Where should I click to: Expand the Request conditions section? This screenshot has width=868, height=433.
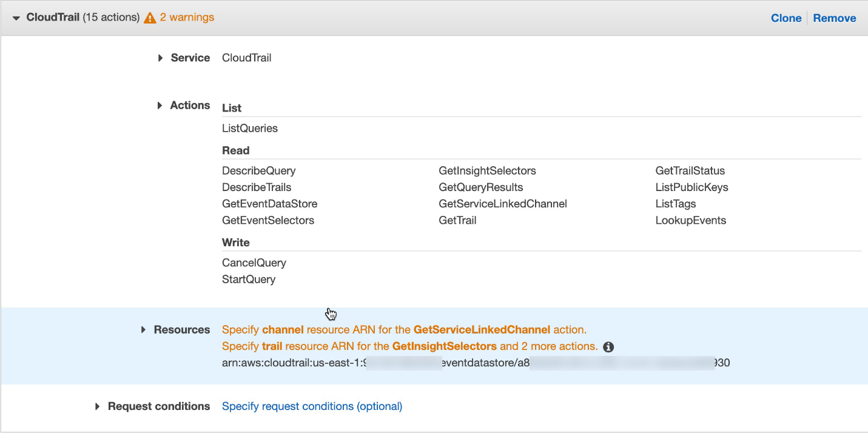click(x=98, y=406)
